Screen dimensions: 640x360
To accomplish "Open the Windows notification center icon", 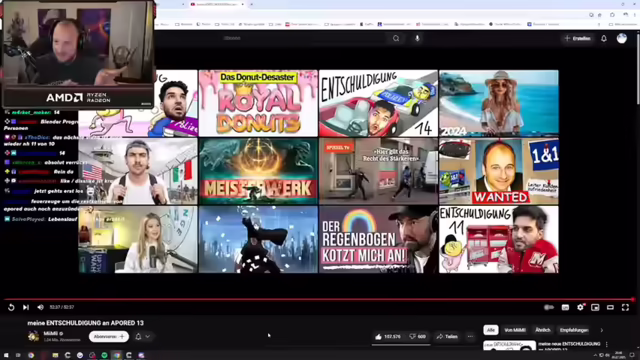I will (x=632, y=355).
